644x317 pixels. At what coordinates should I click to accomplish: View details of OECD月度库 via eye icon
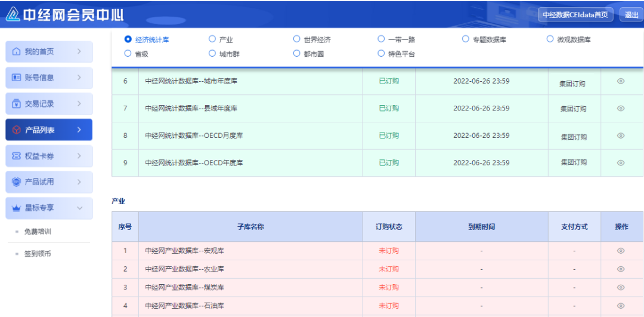pos(621,136)
